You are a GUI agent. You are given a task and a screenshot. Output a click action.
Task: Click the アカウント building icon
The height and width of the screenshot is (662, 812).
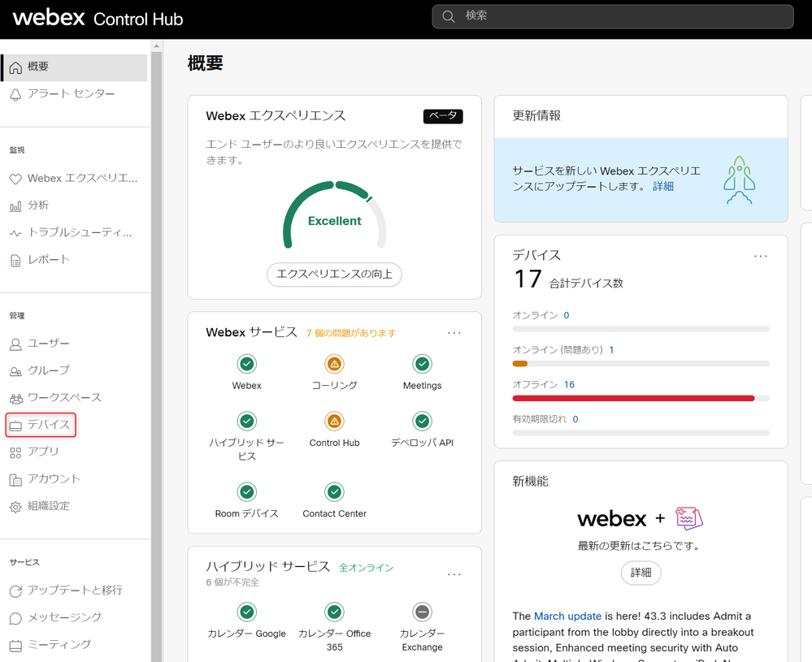15,480
